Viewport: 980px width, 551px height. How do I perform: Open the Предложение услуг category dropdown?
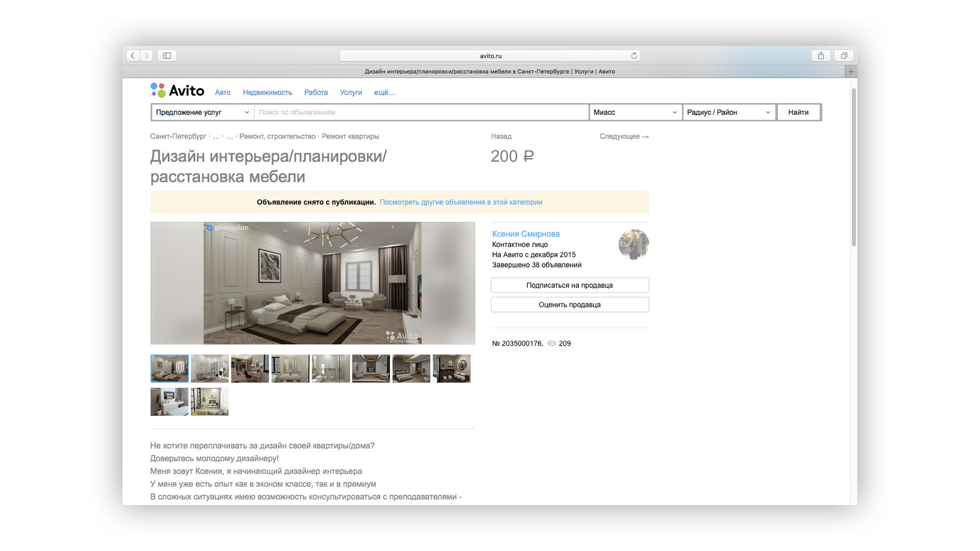pos(203,112)
